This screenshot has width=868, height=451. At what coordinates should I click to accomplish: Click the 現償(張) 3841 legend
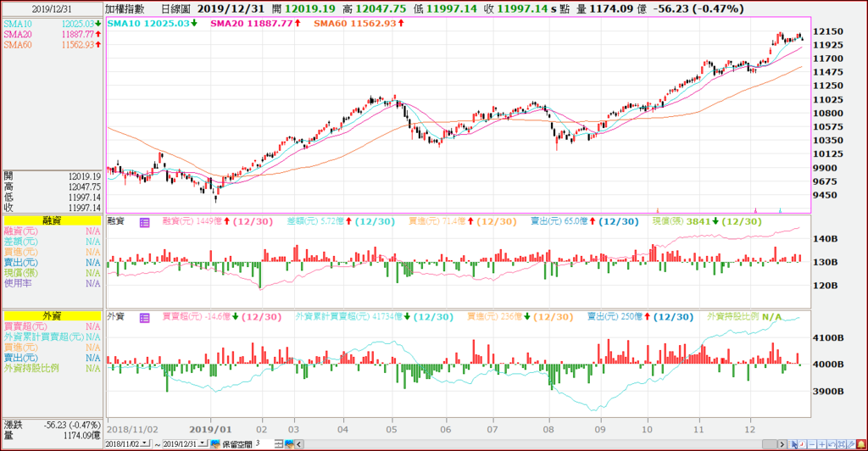point(707,221)
